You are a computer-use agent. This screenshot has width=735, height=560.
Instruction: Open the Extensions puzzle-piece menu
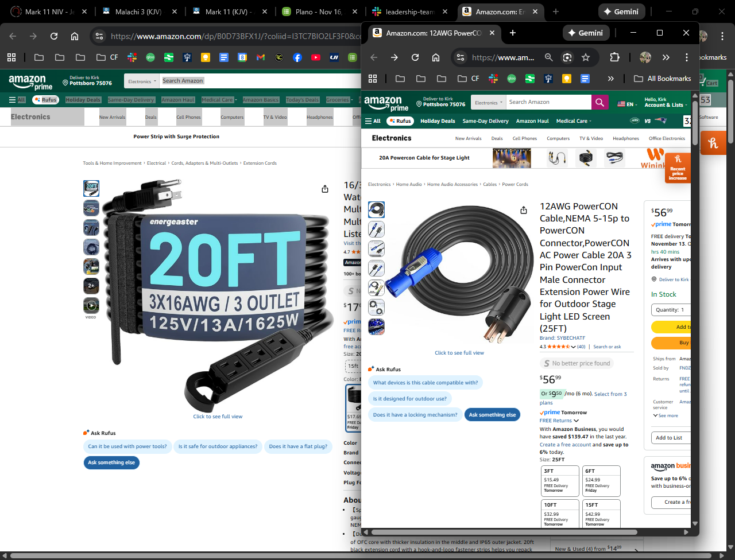(614, 57)
